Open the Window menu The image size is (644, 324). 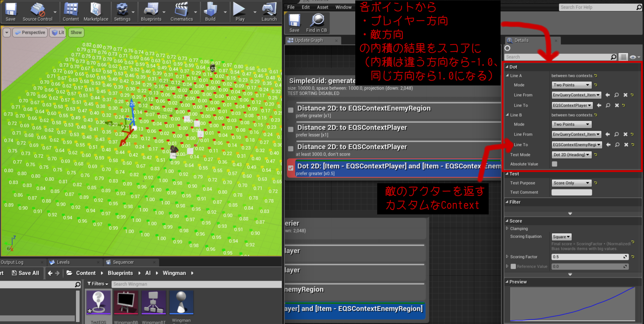343,7
